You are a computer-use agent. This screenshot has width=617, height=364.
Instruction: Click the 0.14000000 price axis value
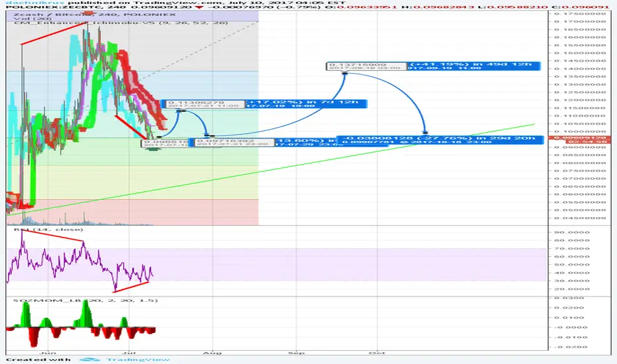pyautogui.click(x=580, y=68)
